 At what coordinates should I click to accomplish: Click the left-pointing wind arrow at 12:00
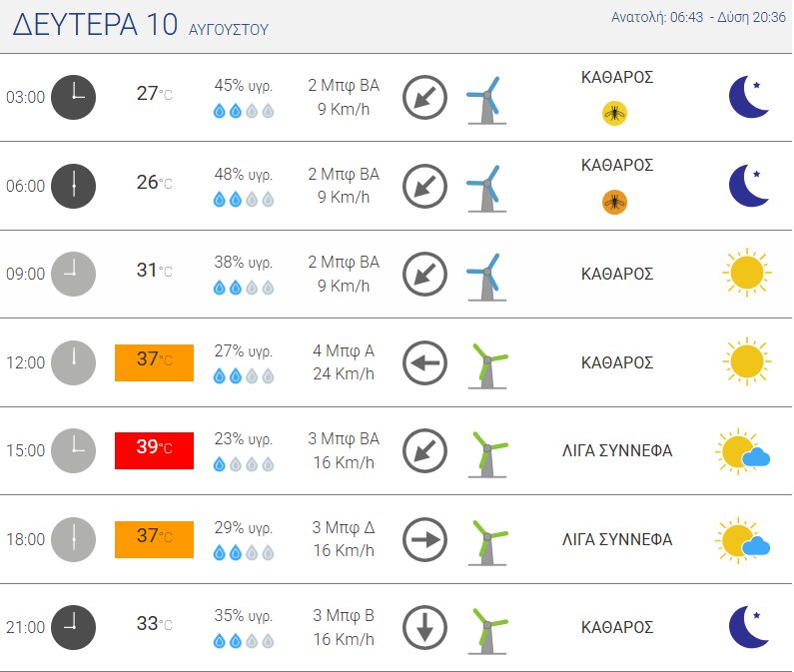click(424, 362)
